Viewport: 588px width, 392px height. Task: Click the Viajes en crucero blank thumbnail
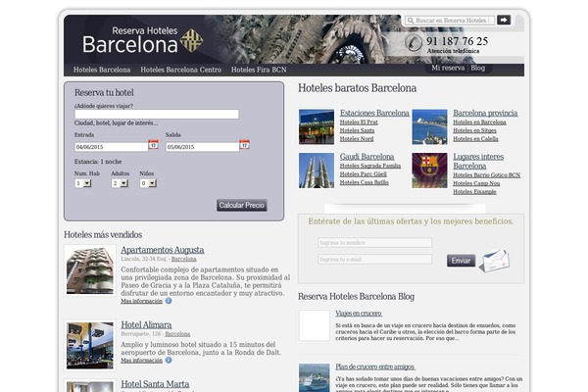tap(315, 325)
